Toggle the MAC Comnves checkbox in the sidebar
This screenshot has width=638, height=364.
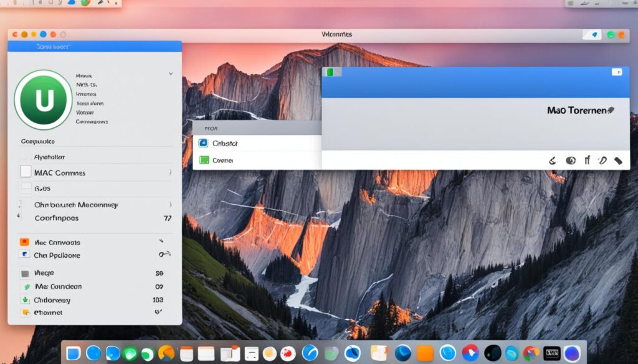coord(25,172)
